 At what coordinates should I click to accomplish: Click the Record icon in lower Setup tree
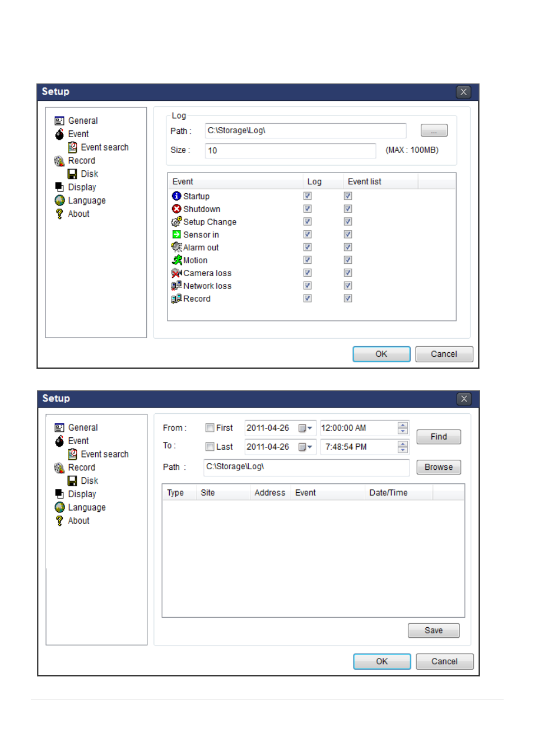tap(59, 468)
